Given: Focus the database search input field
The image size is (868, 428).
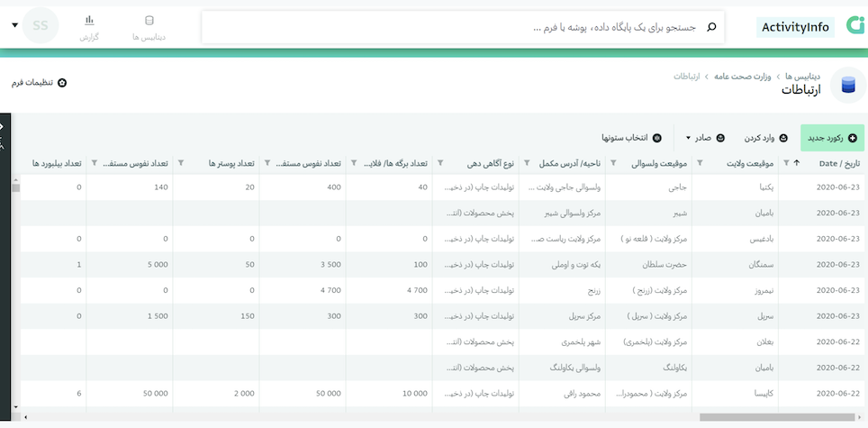Looking at the screenshot, I should coord(463,26).
